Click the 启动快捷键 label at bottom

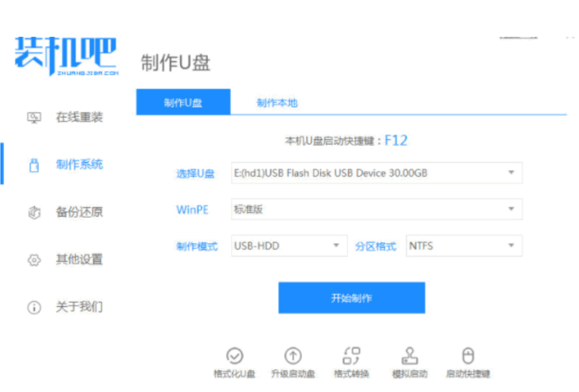tap(468, 374)
